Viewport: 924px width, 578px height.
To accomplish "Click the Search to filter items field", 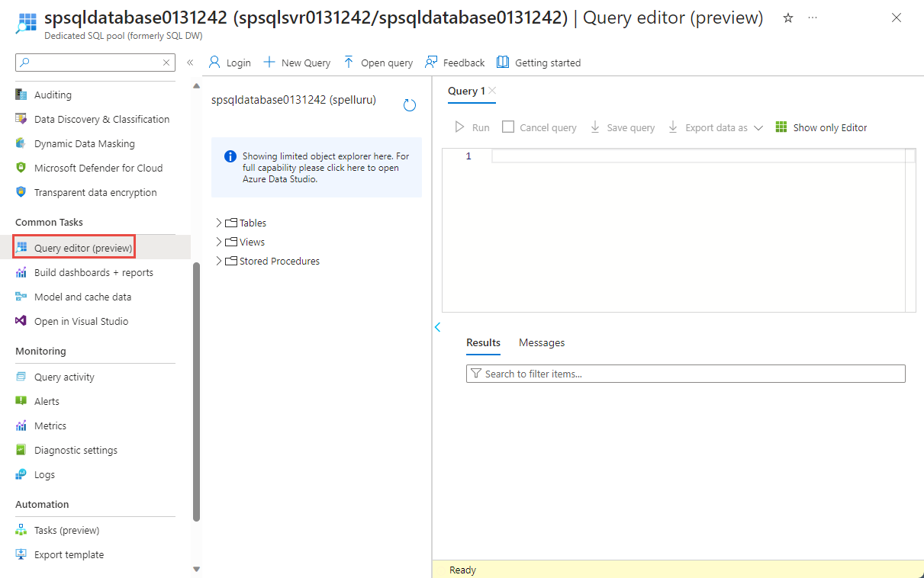I will coord(685,374).
